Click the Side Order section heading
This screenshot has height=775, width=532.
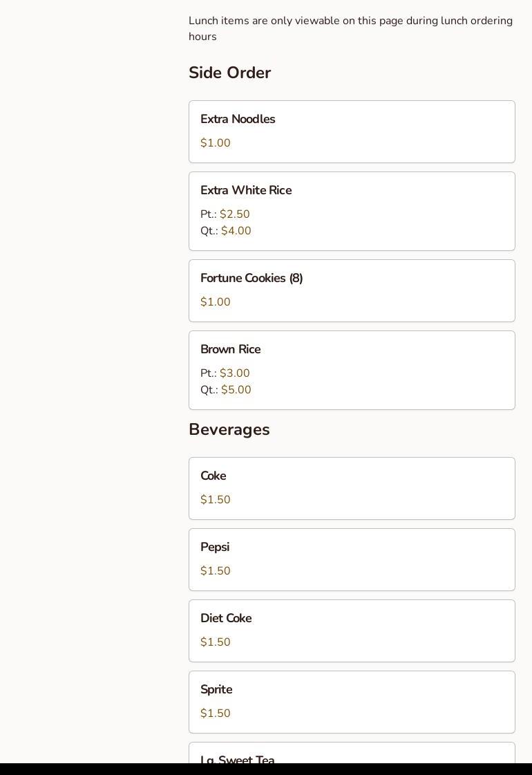(x=229, y=73)
